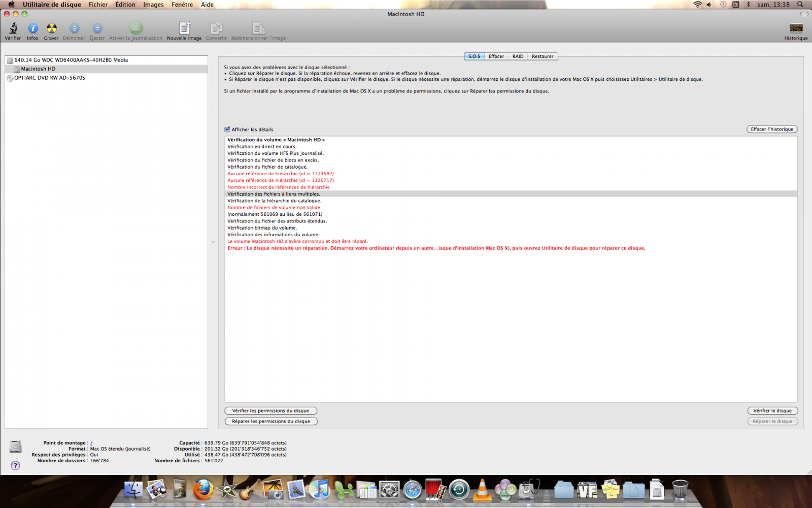Click Effacer l'historique button
The height and width of the screenshot is (508, 812).
click(x=772, y=129)
